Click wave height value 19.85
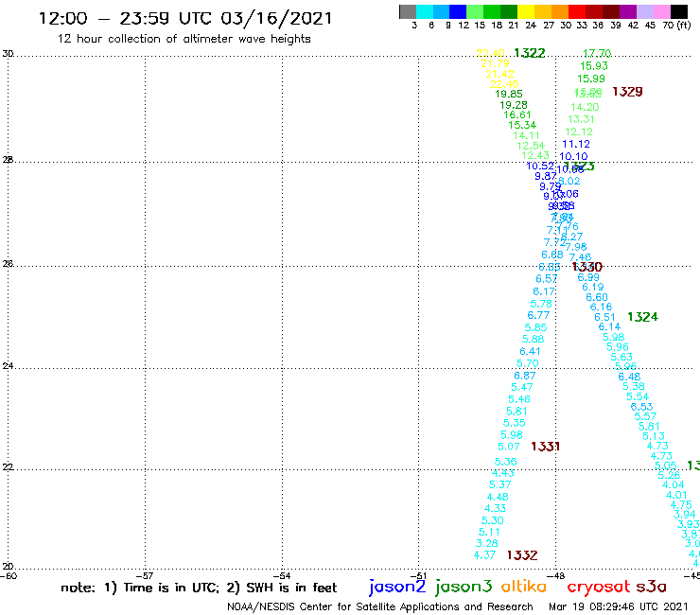This screenshot has width=700, height=615. tap(509, 95)
